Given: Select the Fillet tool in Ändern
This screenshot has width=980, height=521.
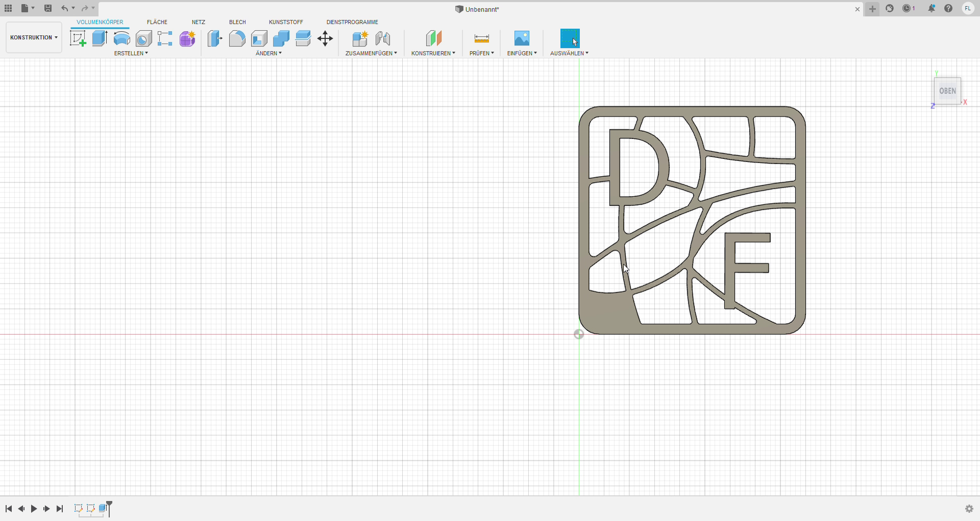Looking at the screenshot, I should coord(237,38).
